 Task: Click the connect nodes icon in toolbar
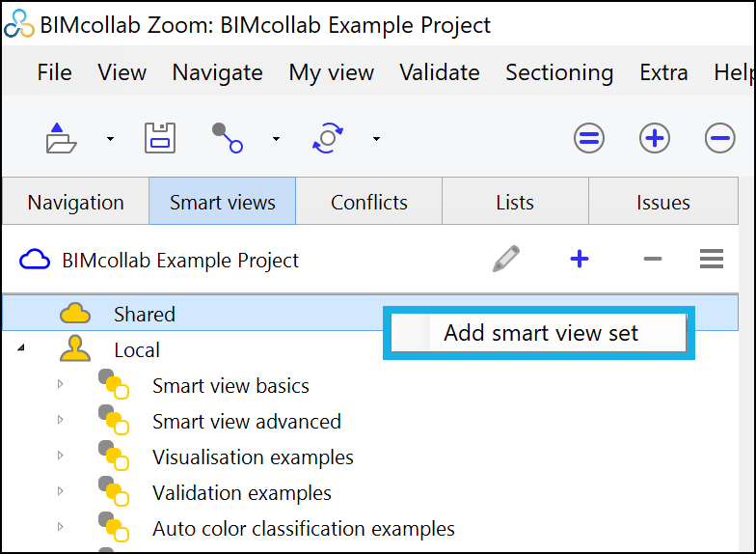228,138
